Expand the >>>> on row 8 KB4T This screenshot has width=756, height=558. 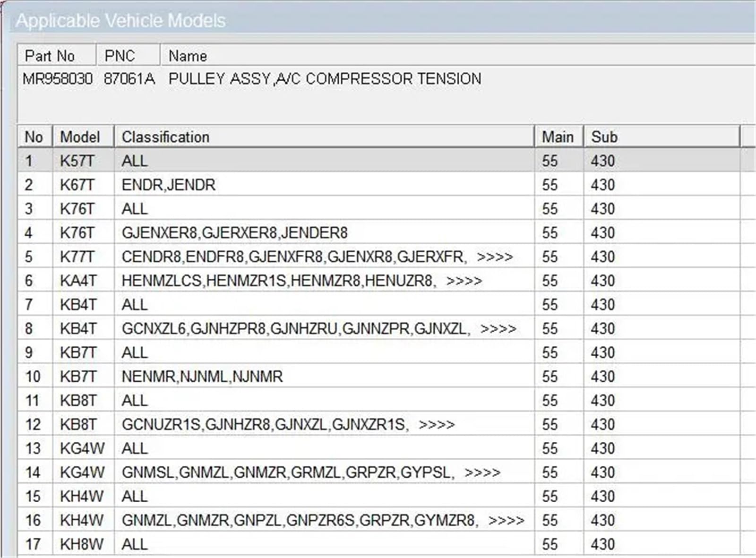(498, 329)
